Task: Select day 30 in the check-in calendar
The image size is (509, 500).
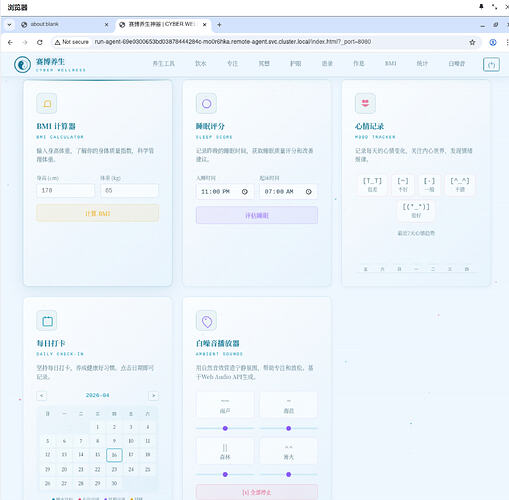Action: pyautogui.click(x=114, y=483)
